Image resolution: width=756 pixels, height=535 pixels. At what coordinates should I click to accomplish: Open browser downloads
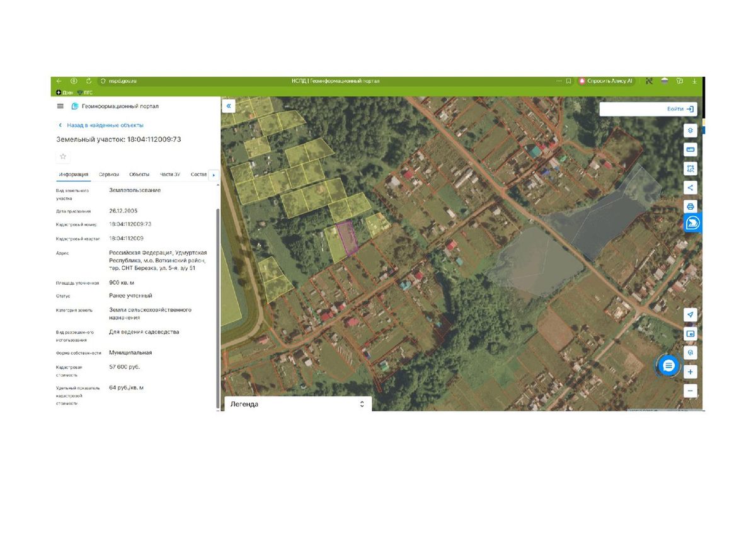point(695,81)
